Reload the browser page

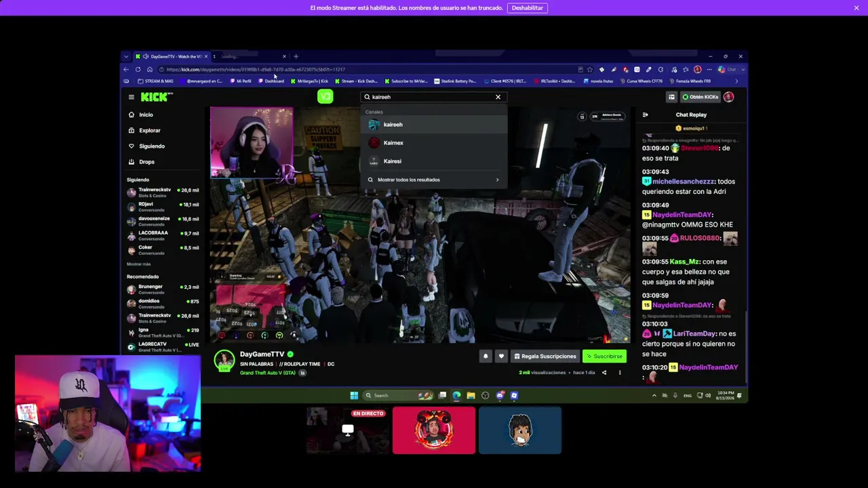[x=138, y=69]
